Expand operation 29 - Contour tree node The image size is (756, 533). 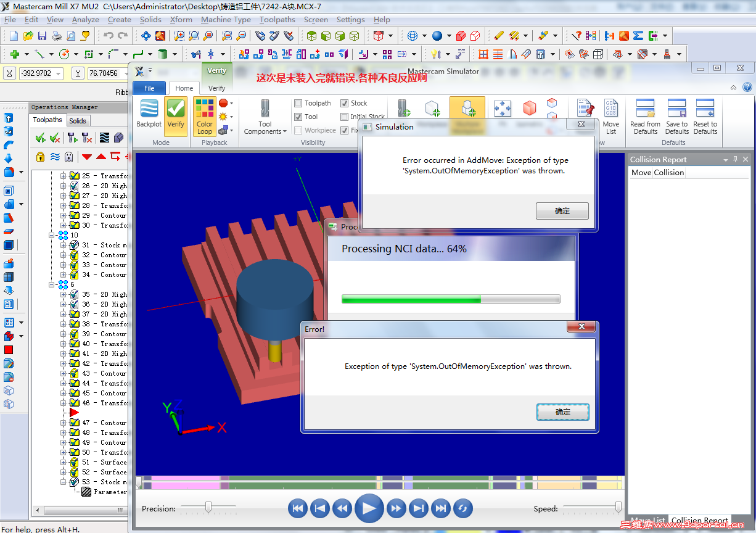(x=63, y=215)
